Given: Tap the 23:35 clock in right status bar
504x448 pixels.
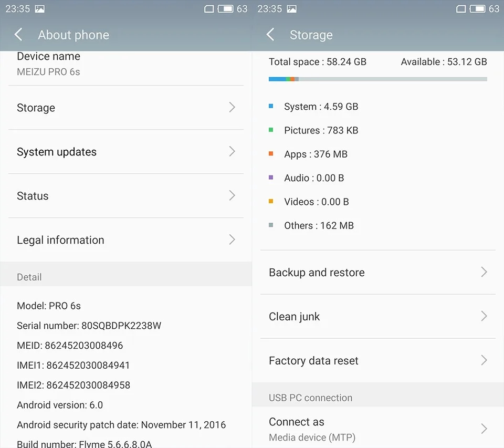Looking at the screenshot, I should pos(270,9).
